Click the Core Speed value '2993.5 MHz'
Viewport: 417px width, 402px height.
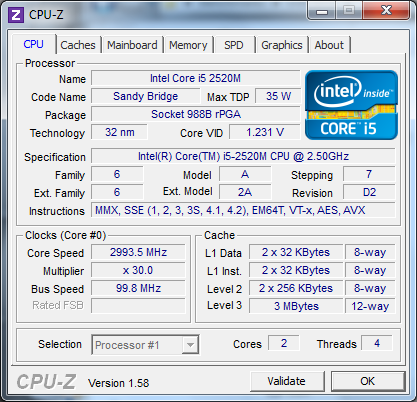138,252
